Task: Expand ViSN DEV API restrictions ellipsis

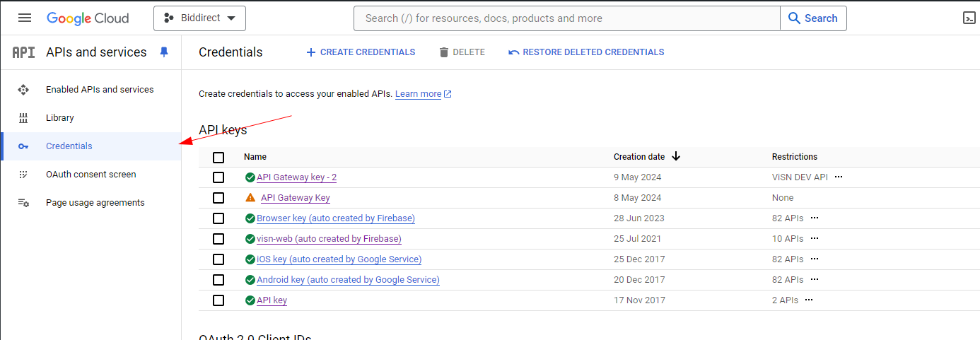Action: [839, 177]
